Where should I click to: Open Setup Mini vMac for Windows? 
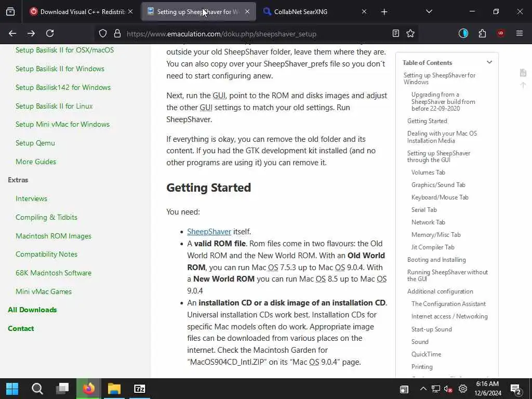coord(62,124)
